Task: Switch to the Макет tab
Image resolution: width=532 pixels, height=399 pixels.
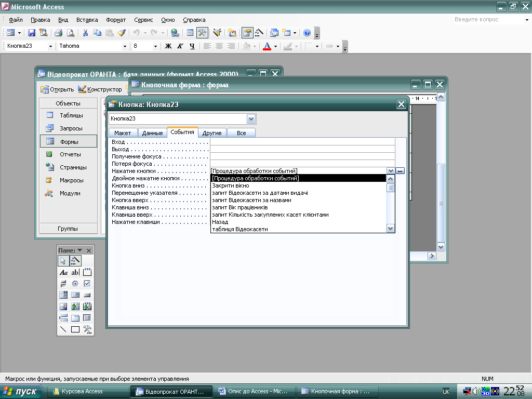Action: coord(123,133)
